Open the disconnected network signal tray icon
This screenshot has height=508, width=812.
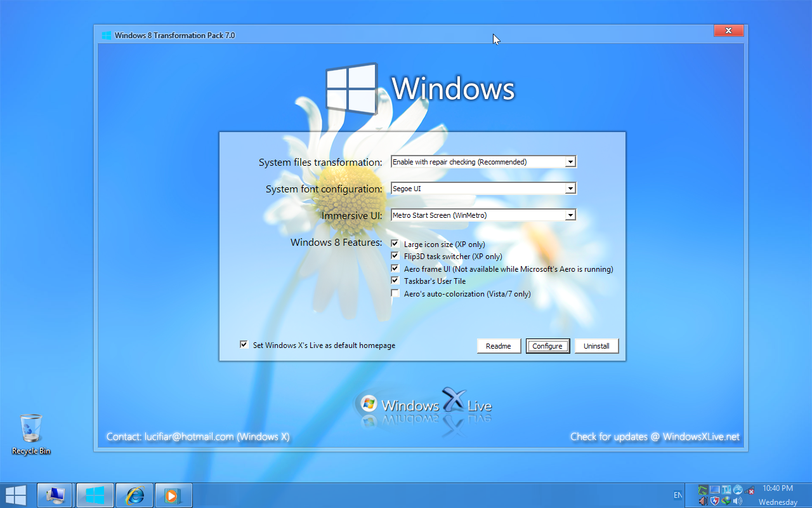(x=749, y=490)
